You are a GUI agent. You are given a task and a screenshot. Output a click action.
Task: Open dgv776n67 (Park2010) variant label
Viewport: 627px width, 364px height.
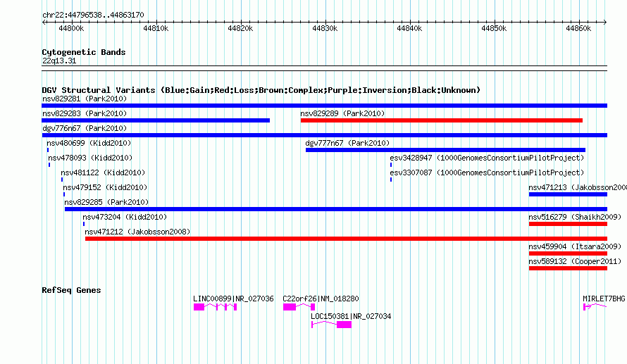(x=85, y=128)
